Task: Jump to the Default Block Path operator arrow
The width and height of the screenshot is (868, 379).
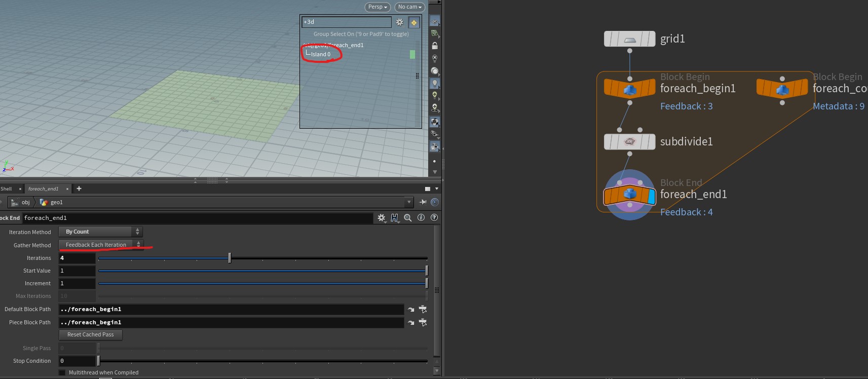Action: click(411, 309)
